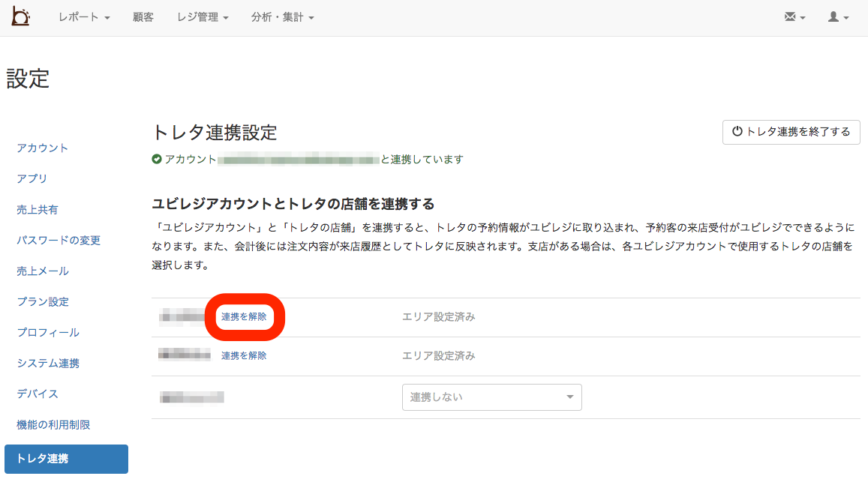Go to プロフィール settings
The width and height of the screenshot is (868, 485).
(47, 332)
